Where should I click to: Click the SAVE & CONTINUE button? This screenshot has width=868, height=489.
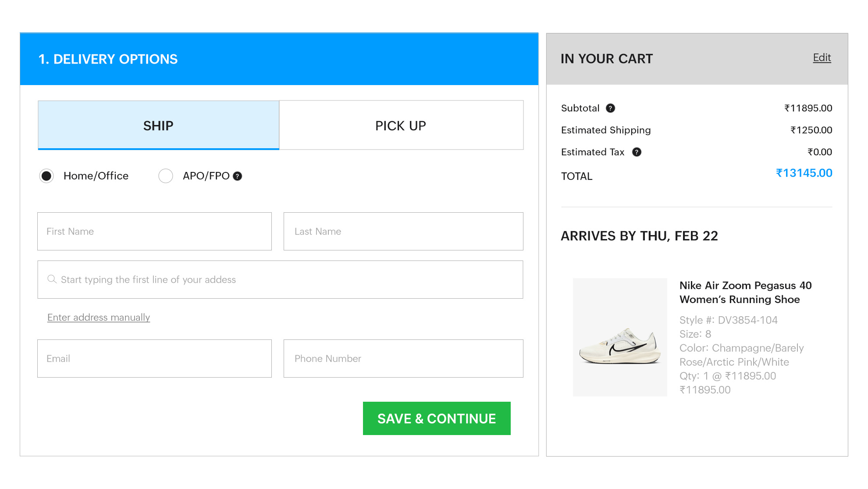(x=437, y=418)
